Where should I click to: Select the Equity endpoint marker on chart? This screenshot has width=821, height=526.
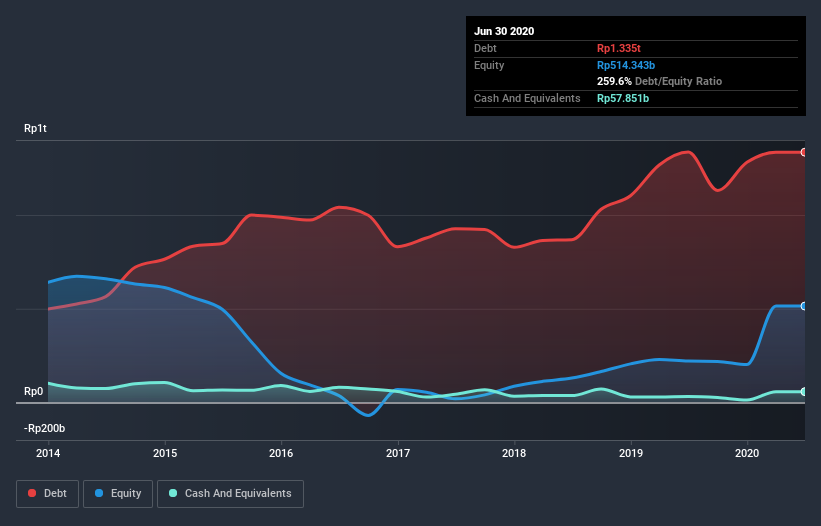coord(804,306)
